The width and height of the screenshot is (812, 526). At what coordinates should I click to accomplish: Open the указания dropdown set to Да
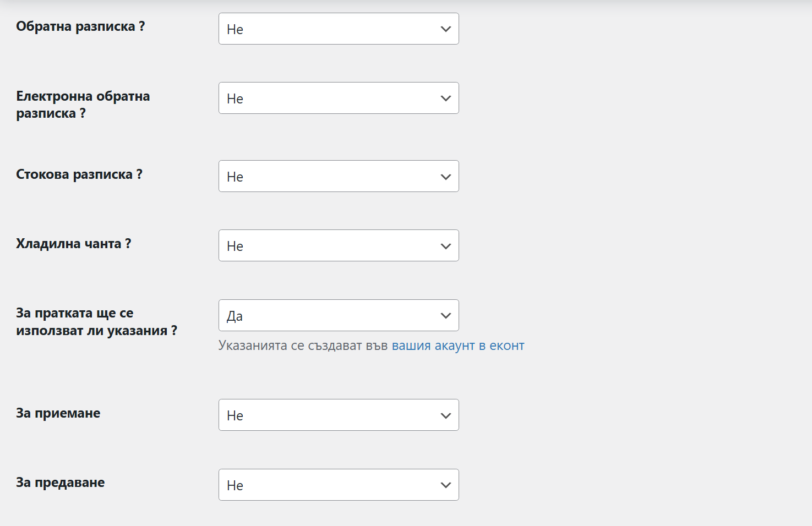339,315
